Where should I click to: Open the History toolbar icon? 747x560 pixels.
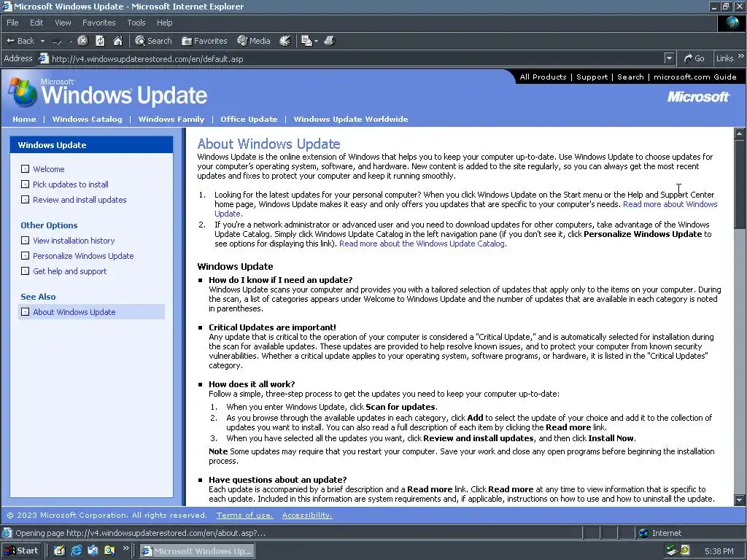(x=285, y=41)
